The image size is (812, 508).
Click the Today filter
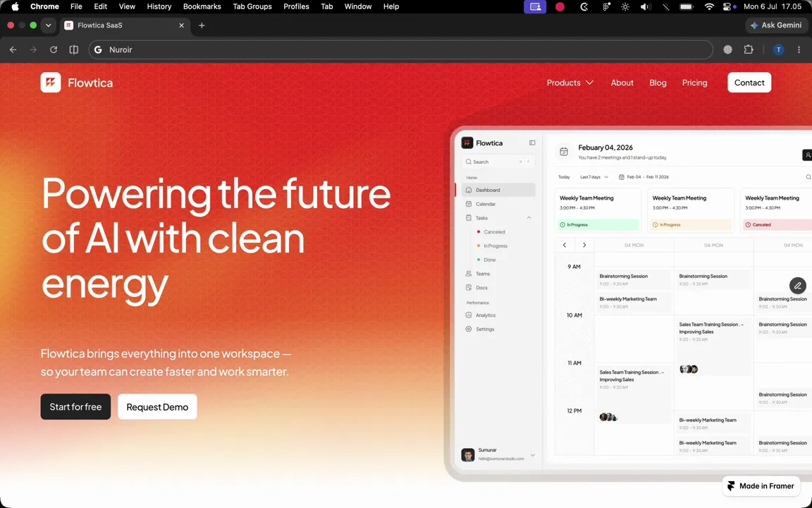564,177
